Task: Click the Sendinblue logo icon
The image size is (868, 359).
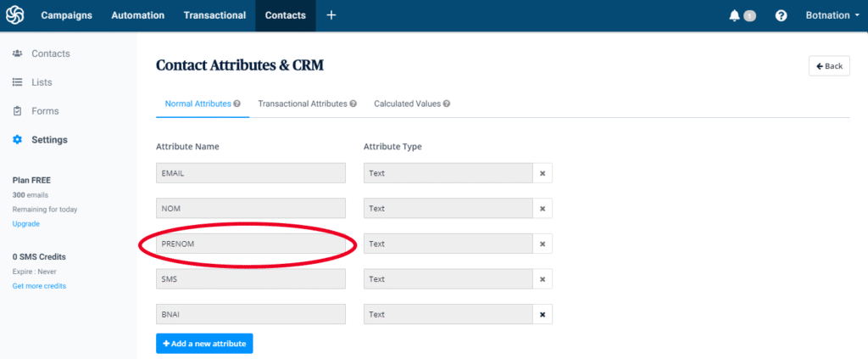Action: tap(14, 15)
